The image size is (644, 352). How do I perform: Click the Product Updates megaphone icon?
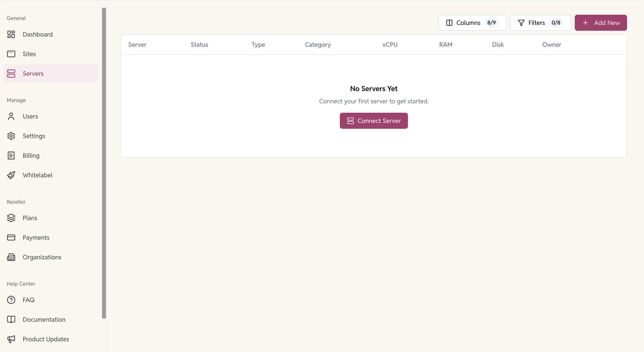coord(11,339)
